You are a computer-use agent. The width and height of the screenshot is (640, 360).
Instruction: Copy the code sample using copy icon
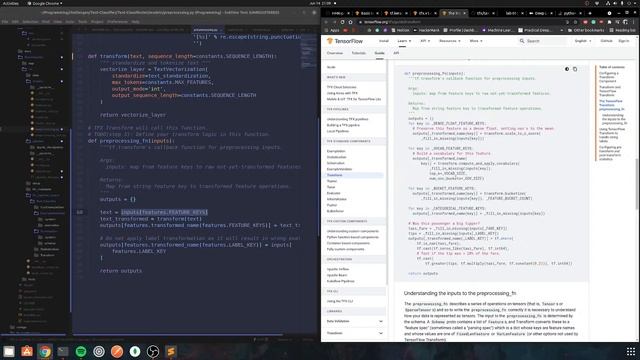pos(575,69)
